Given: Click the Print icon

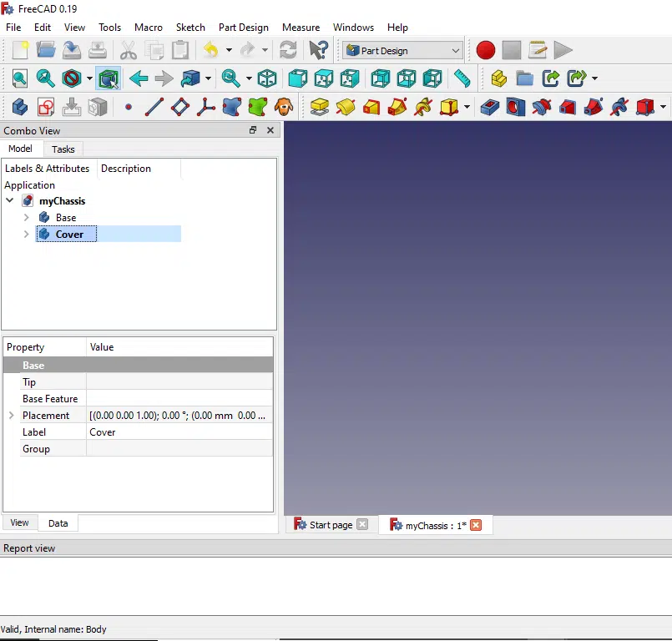Looking at the screenshot, I should [98, 50].
